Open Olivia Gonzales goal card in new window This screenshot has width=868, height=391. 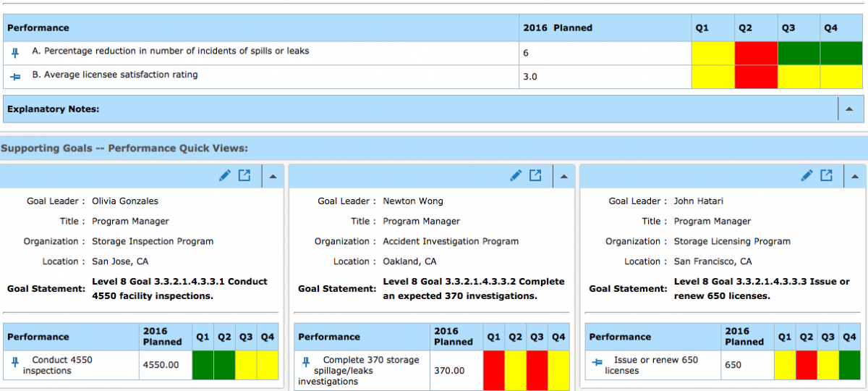[x=244, y=175]
